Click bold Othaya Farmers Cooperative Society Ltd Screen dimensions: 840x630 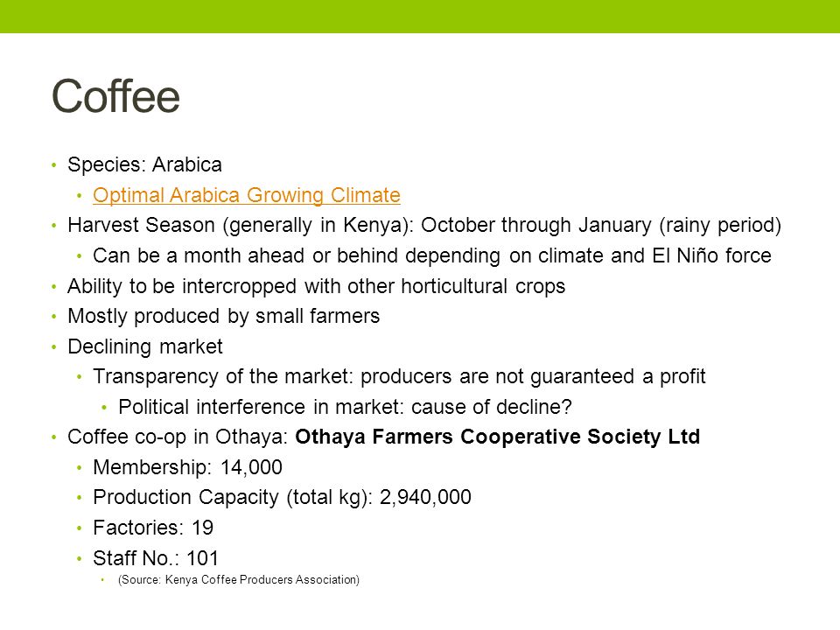pyautogui.click(x=497, y=437)
